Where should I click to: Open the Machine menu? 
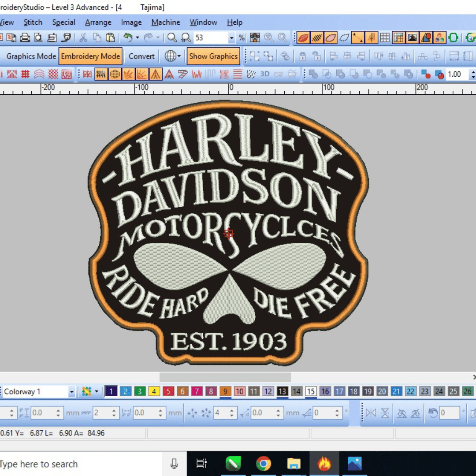pyautogui.click(x=166, y=22)
